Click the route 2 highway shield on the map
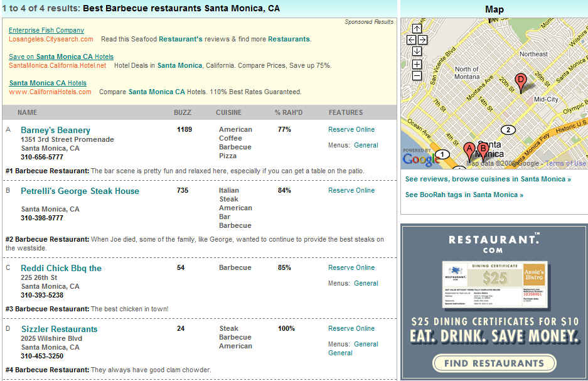 click(508, 130)
